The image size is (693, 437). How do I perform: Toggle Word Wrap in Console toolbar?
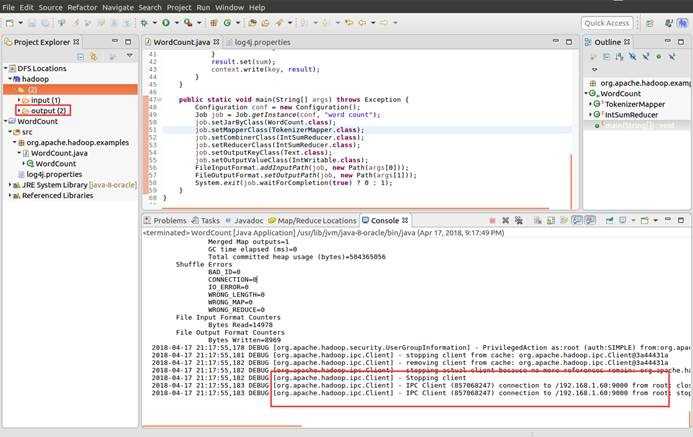[x=564, y=220]
